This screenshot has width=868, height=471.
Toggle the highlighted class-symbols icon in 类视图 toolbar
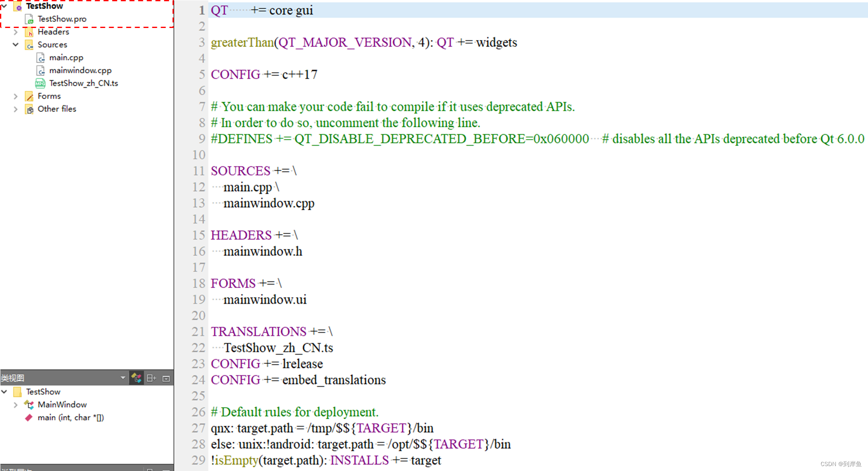click(x=136, y=378)
